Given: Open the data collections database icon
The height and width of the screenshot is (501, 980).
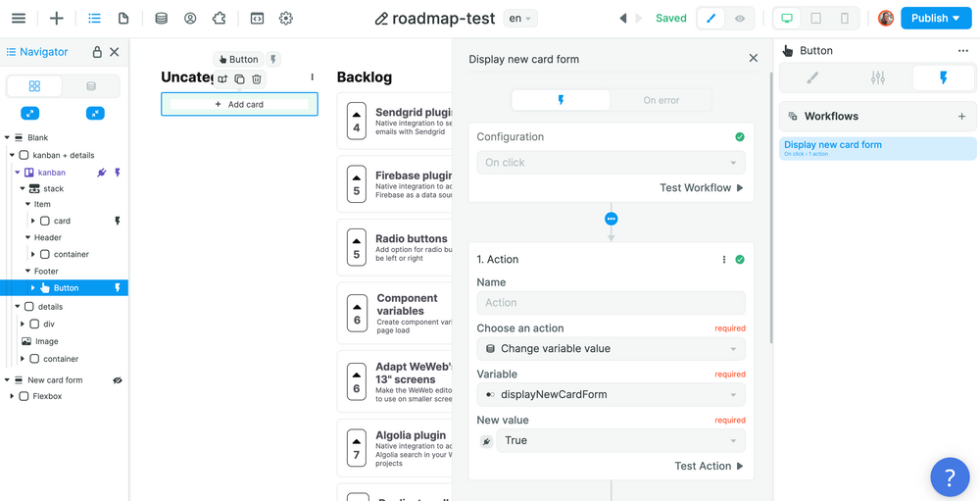Looking at the screenshot, I should click(x=162, y=19).
